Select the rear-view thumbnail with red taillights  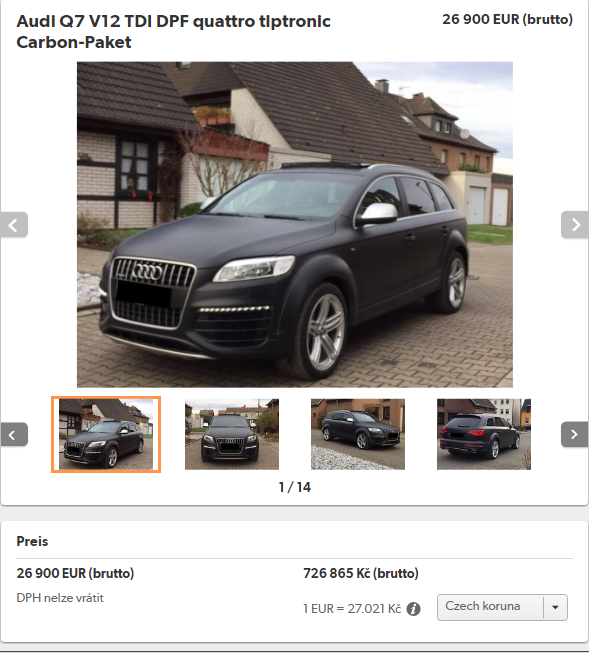(484, 434)
